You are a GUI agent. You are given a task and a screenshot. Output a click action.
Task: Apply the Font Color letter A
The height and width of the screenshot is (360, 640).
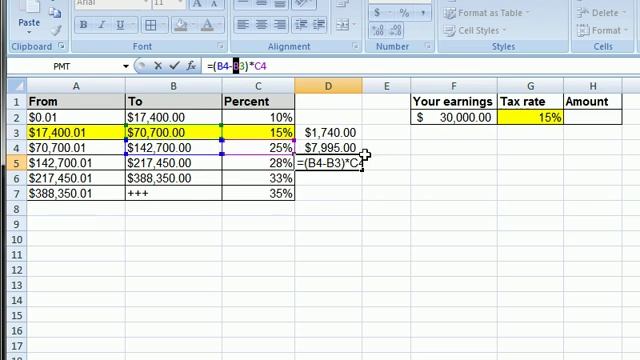pos(207,25)
